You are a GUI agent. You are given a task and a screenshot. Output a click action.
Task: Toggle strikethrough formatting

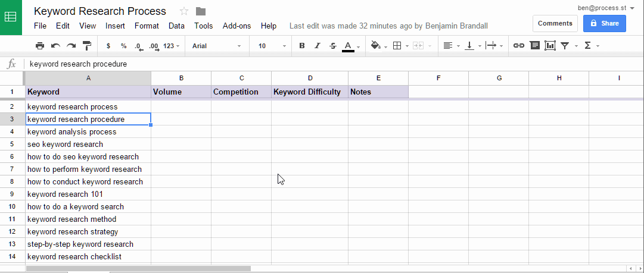tap(333, 46)
